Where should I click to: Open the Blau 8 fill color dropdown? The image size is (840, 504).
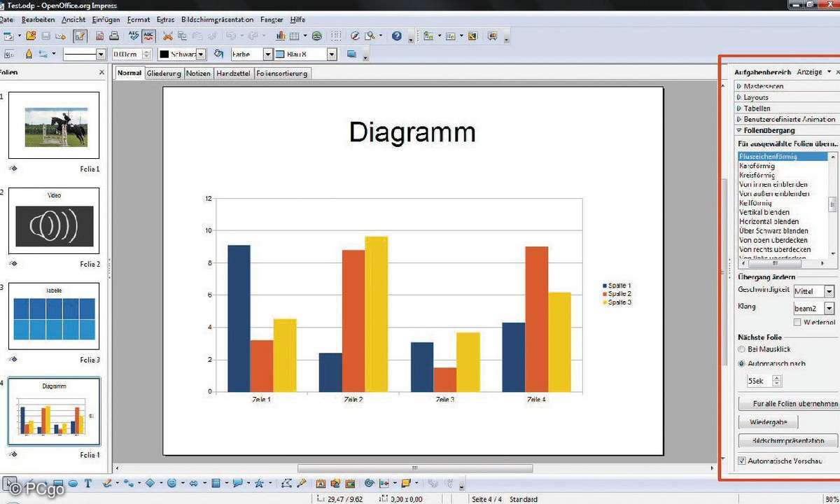point(332,54)
